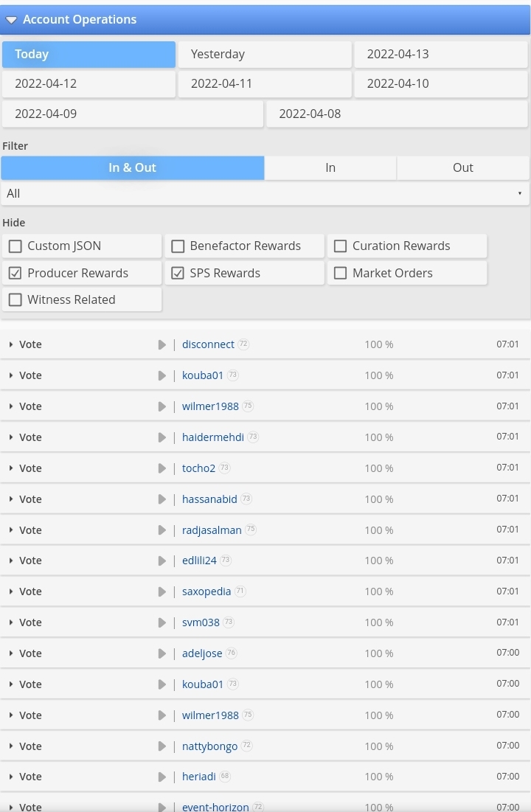The image size is (531, 812).
Task: Enable the Custom JSON hide checkbox
Action: pos(15,246)
